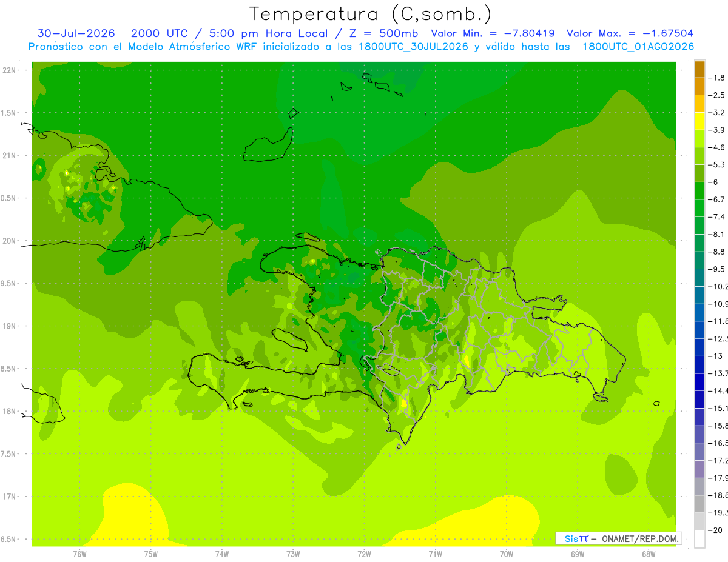Click the "72W" longitude label
The height and width of the screenshot is (562, 728).
tap(364, 554)
